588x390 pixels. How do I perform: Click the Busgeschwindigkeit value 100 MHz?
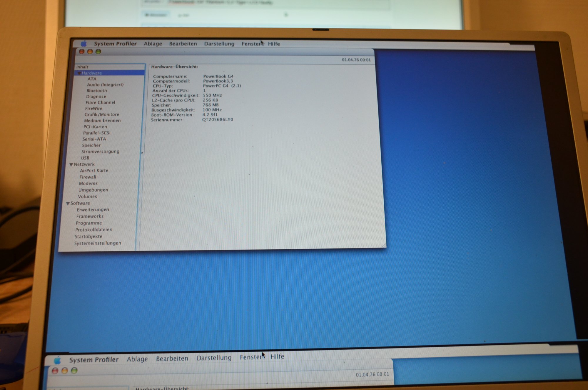click(x=212, y=110)
